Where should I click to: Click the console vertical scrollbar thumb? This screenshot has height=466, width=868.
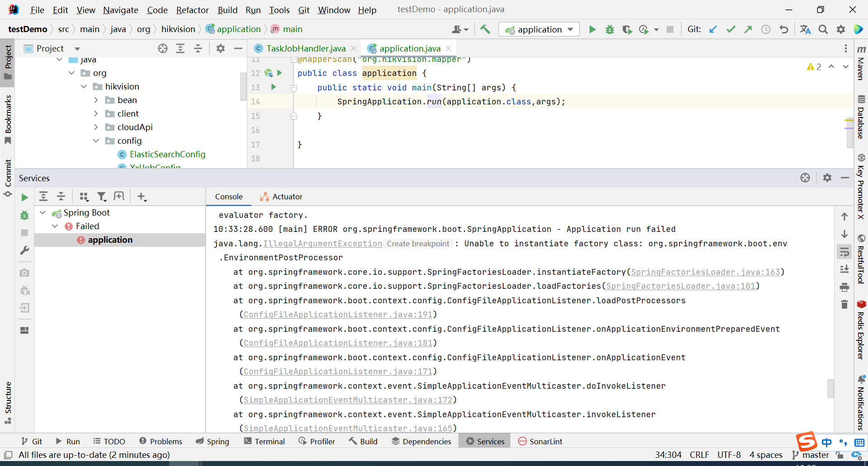pos(830,389)
